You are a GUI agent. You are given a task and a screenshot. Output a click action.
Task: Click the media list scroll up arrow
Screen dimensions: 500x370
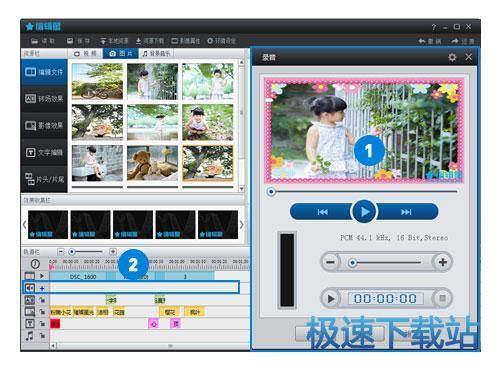pyautogui.click(x=241, y=62)
